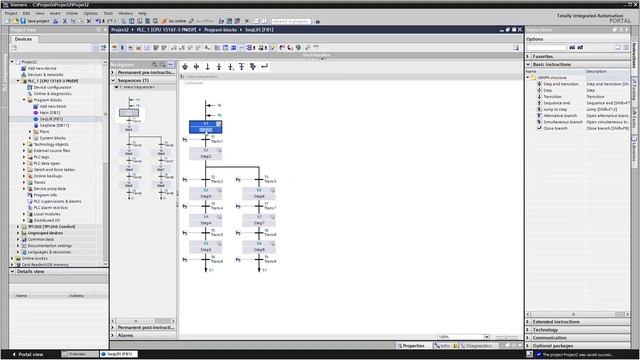Select Step2 box in sequence diagram
This screenshot has height=360, width=640.
point(206,154)
